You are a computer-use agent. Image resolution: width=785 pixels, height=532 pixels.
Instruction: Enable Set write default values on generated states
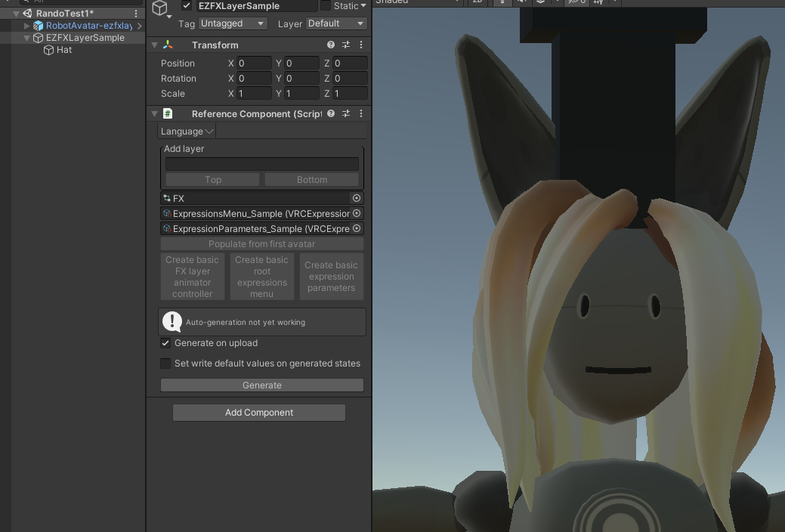point(165,363)
